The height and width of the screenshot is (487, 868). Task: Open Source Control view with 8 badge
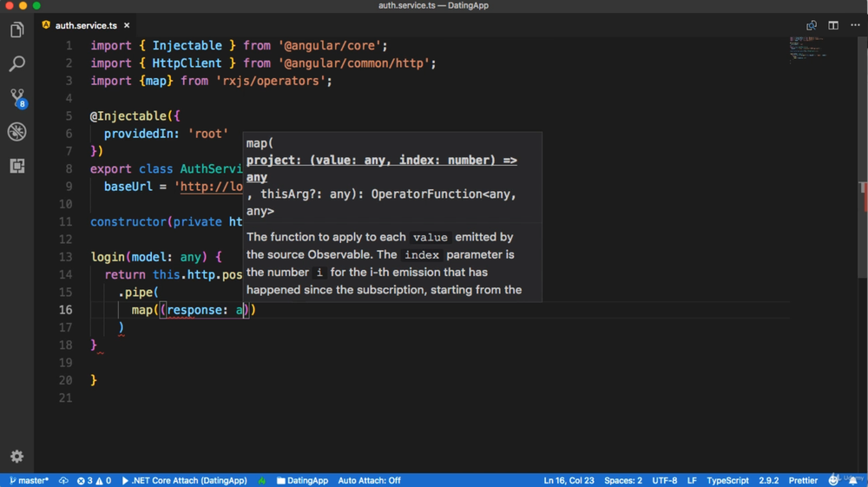[17, 98]
